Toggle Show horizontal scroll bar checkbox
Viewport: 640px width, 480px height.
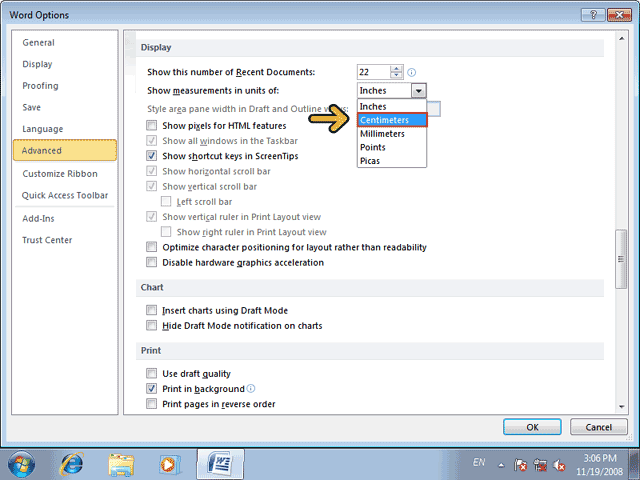pyautogui.click(x=151, y=171)
